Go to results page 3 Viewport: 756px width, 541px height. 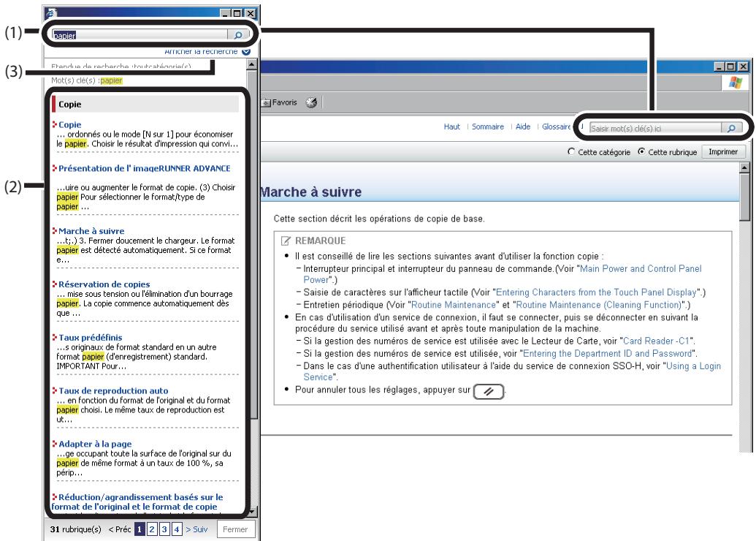pyautogui.click(x=164, y=529)
